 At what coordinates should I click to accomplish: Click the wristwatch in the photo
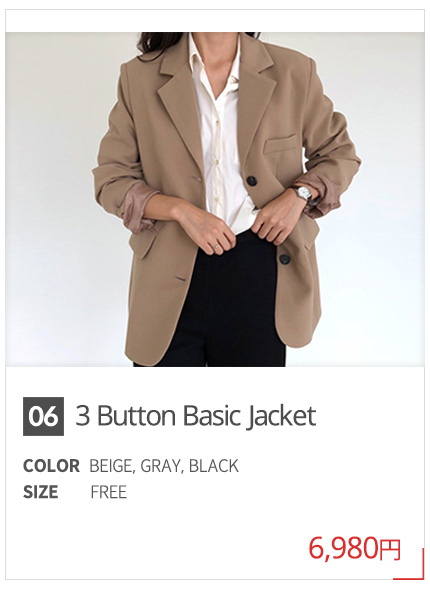pyautogui.click(x=305, y=193)
